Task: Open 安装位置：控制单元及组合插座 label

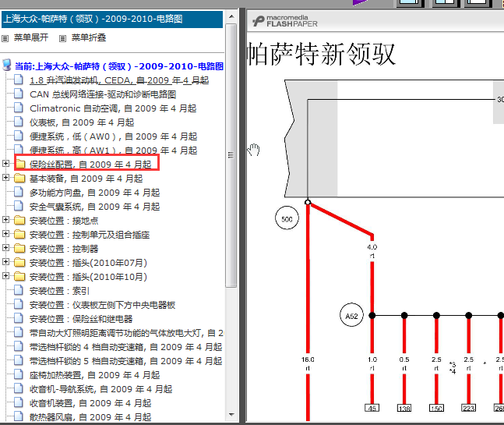Action: tap(90, 235)
